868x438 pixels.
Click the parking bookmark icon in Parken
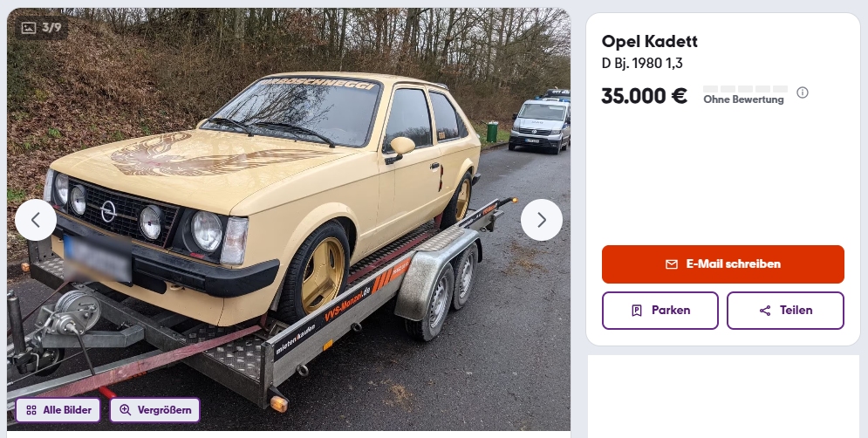coord(637,311)
